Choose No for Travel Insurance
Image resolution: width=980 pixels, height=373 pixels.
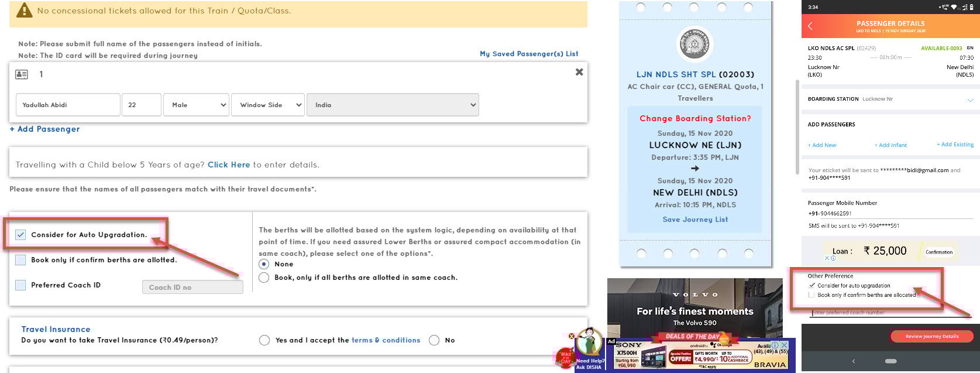click(434, 340)
